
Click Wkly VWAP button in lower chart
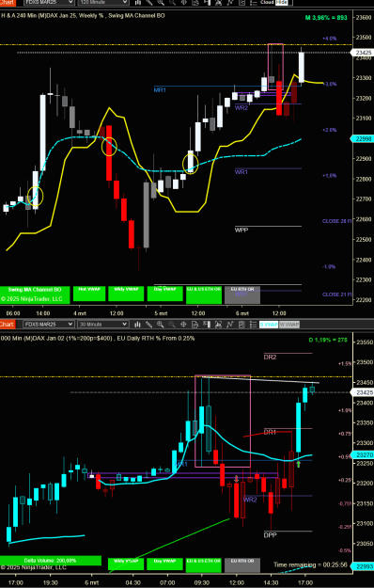126,564
